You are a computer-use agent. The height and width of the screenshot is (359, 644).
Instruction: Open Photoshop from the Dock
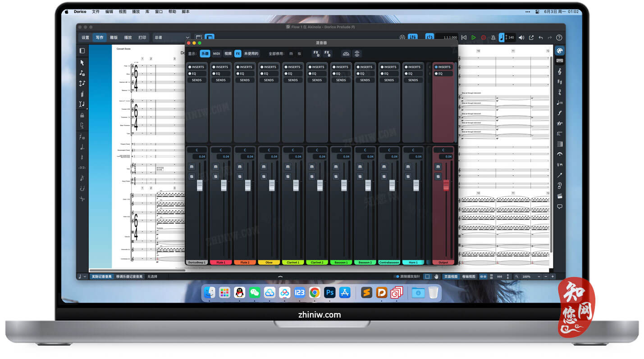pos(329,293)
